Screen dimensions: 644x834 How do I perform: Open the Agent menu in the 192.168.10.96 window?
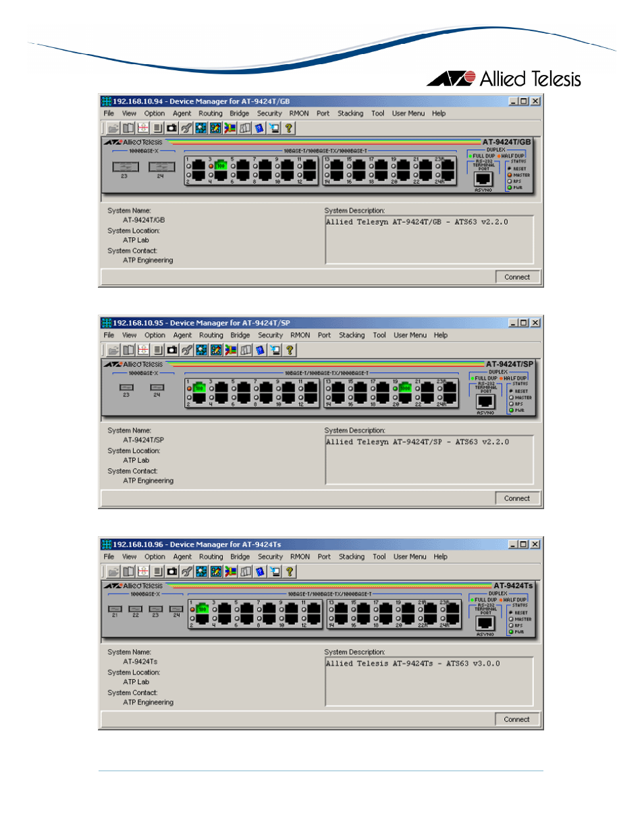pyautogui.click(x=182, y=557)
